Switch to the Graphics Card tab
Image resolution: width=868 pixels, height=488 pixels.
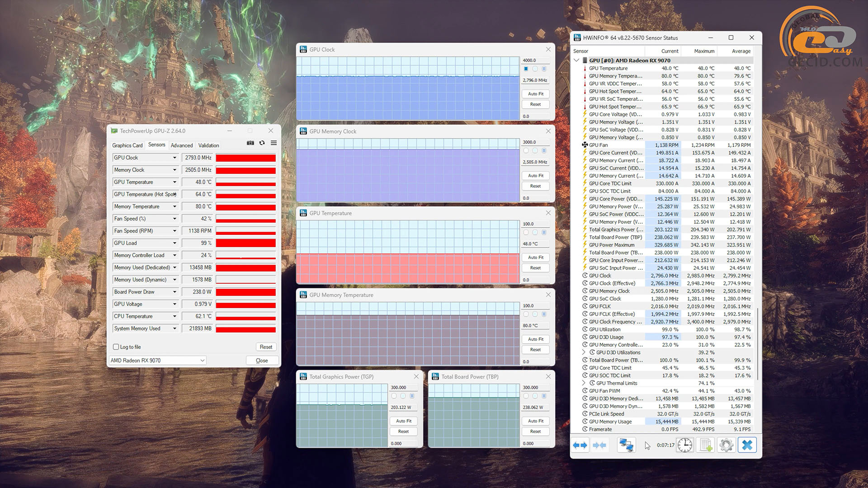pos(127,145)
